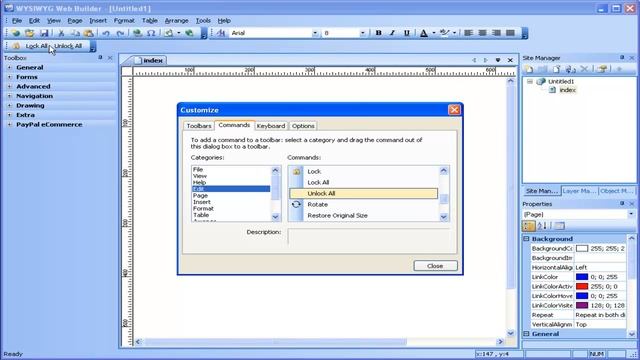Click the font color A icon

point(424,33)
